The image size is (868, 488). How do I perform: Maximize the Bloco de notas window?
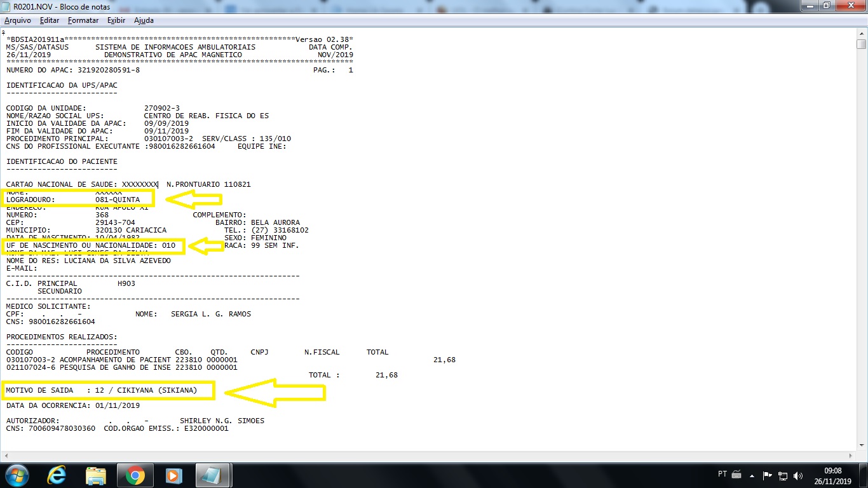click(827, 6)
